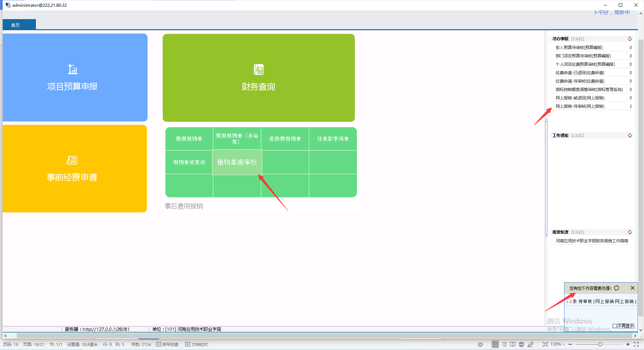Click the vertical scrollbar up arrow
The width and height of the screenshot is (644, 350).
[641, 13]
